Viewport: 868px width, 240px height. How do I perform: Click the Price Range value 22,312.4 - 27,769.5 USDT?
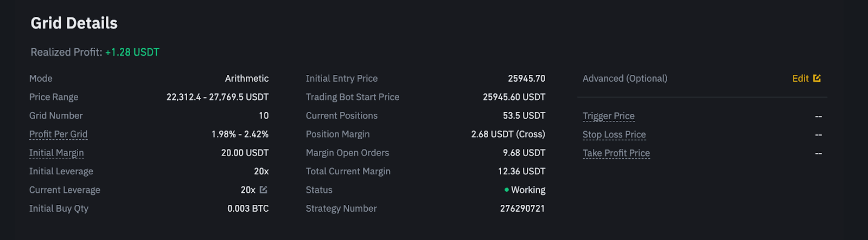[218, 97]
